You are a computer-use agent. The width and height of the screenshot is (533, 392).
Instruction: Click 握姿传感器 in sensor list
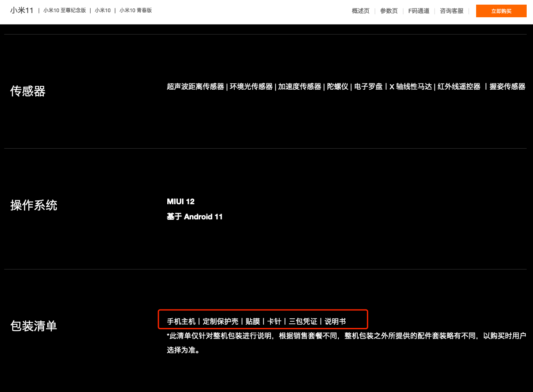tap(507, 86)
